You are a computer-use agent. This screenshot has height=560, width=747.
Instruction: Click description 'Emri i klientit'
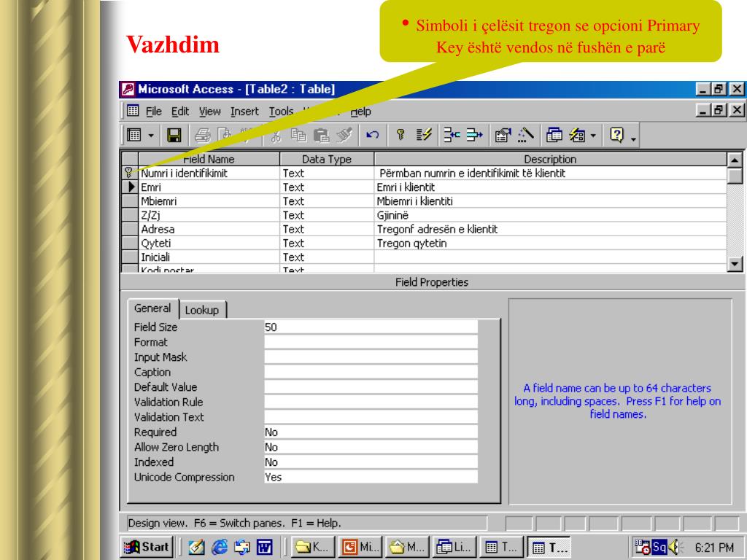click(406, 187)
